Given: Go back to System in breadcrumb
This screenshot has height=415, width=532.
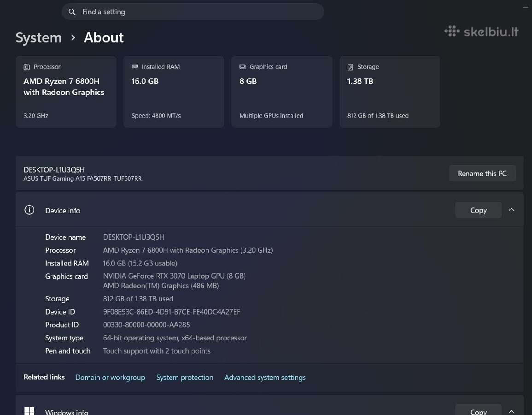Looking at the screenshot, I should tap(39, 37).
